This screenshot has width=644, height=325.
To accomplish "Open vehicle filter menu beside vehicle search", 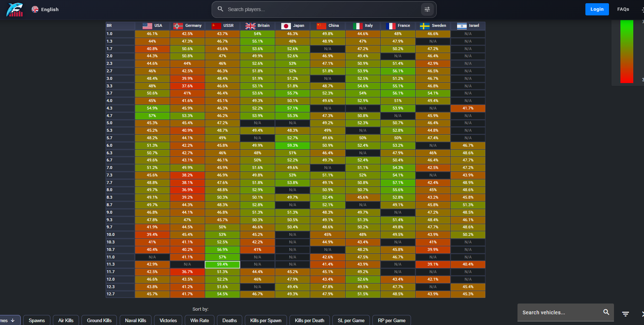I will [625, 314].
